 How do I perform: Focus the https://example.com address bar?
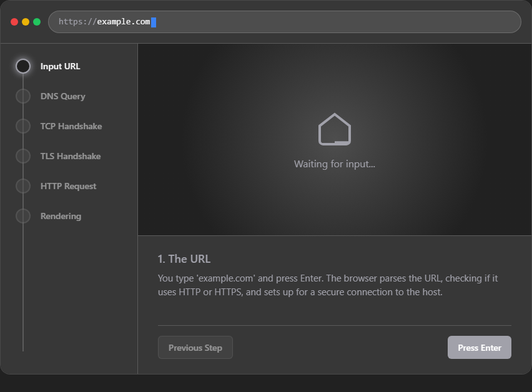(x=285, y=22)
